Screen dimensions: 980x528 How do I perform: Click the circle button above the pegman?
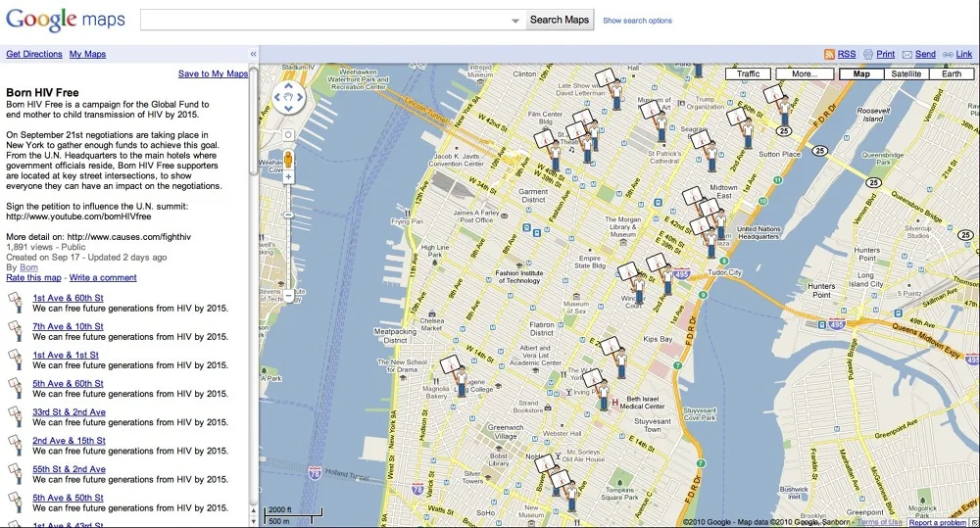(x=288, y=134)
